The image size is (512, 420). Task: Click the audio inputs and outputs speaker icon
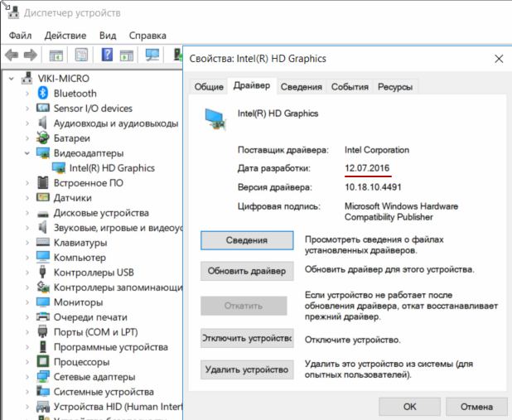point(43,123)
